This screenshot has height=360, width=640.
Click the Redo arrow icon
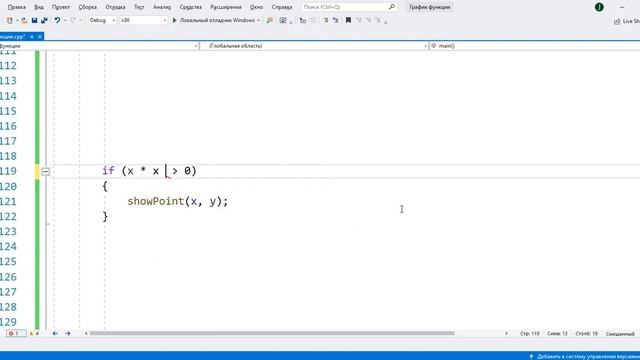(73, 20)
